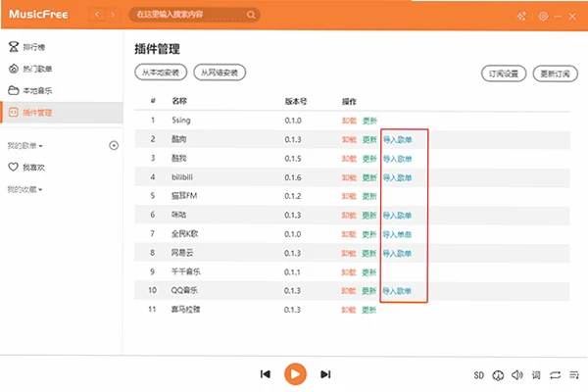
Task: Update the 网易云 plugin
Action: (x=369, y=253)
